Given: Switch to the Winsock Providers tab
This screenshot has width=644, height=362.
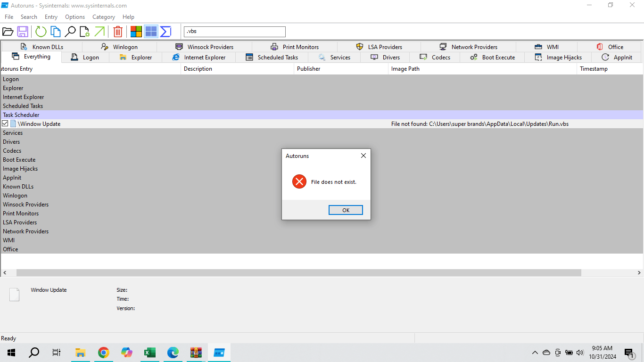Looking at the screenshot, I should click(x=204, y=47).
